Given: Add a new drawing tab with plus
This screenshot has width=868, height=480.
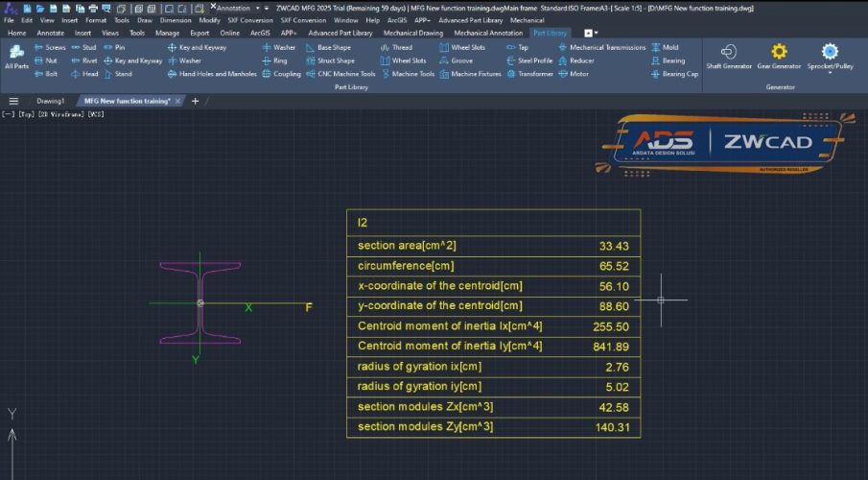Looking at the screenshot, I should coord(196,101).
